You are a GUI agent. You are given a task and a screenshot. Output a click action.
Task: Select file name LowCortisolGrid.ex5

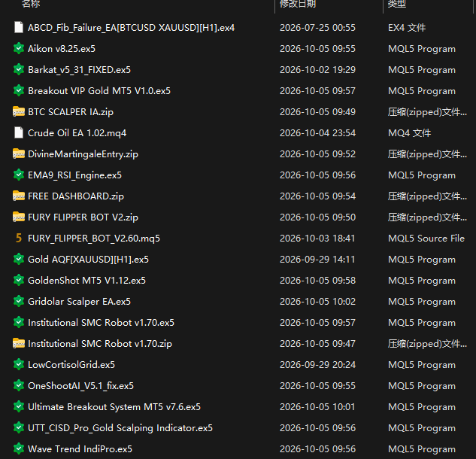(x=71, y=364)
